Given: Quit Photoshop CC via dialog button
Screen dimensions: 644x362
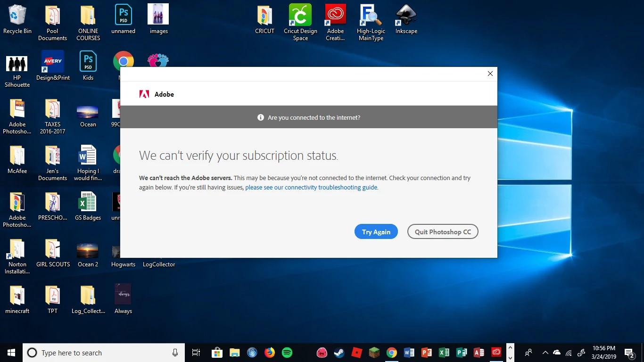Looking at the screenshot, I should click(443, 232).
